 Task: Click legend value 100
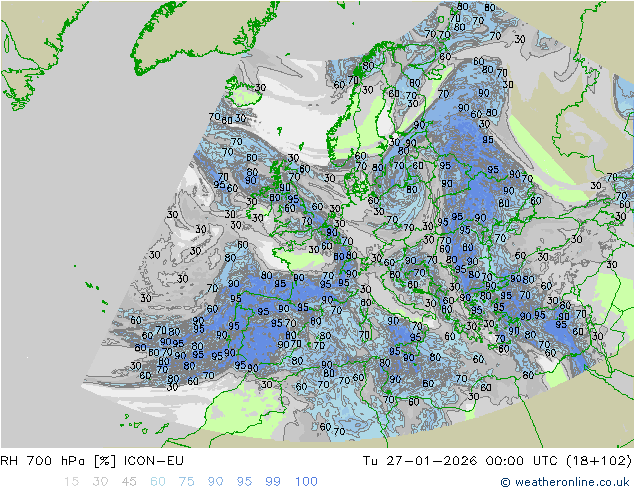pos(306,482)
